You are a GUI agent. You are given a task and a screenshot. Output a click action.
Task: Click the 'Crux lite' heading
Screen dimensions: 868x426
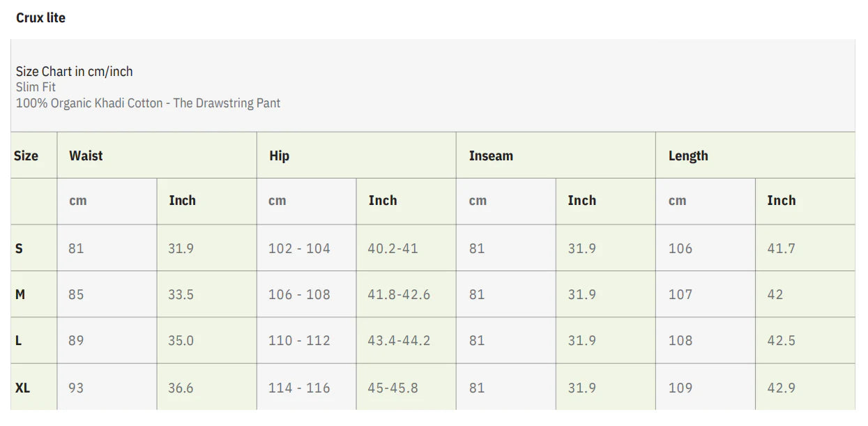coord(40,18)
